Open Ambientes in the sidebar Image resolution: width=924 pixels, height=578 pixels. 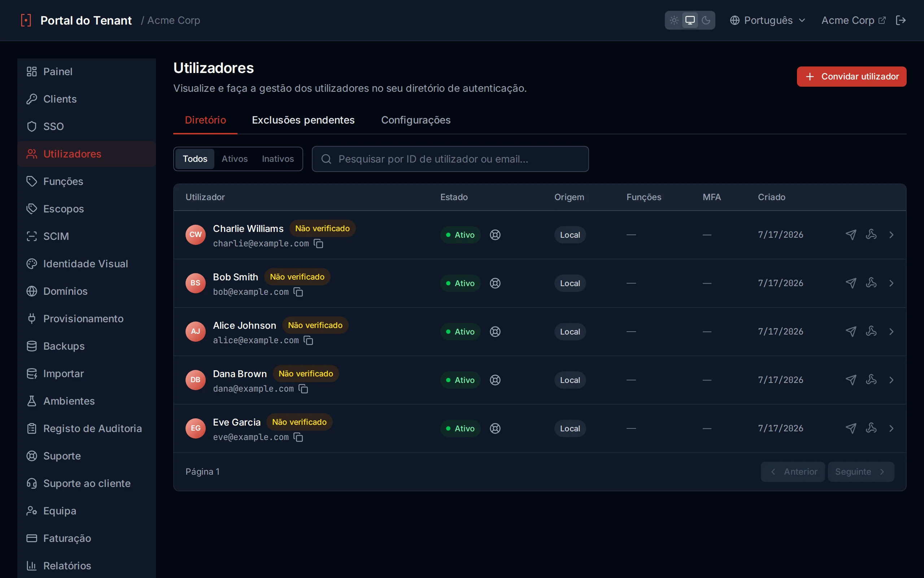click(x=87, y=401)
